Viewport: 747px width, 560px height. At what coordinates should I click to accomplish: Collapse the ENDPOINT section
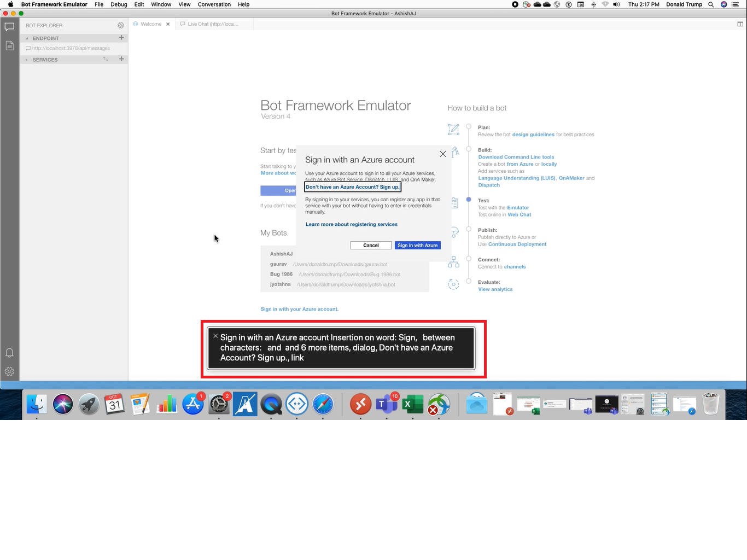pyautogui.click(x=26, y=38)
